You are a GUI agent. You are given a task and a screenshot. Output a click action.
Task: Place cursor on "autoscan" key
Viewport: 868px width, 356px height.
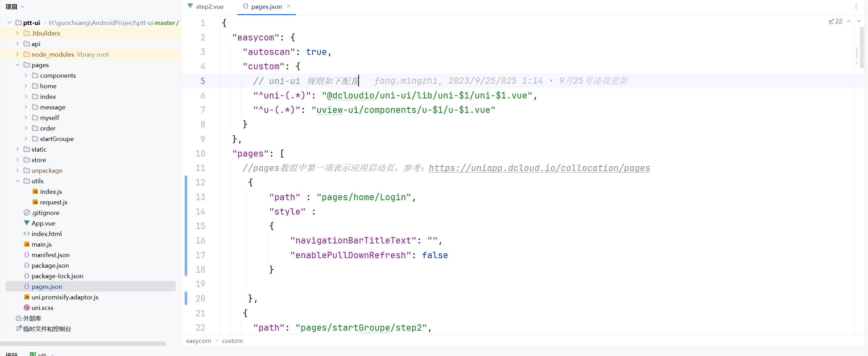pos(269,52)
